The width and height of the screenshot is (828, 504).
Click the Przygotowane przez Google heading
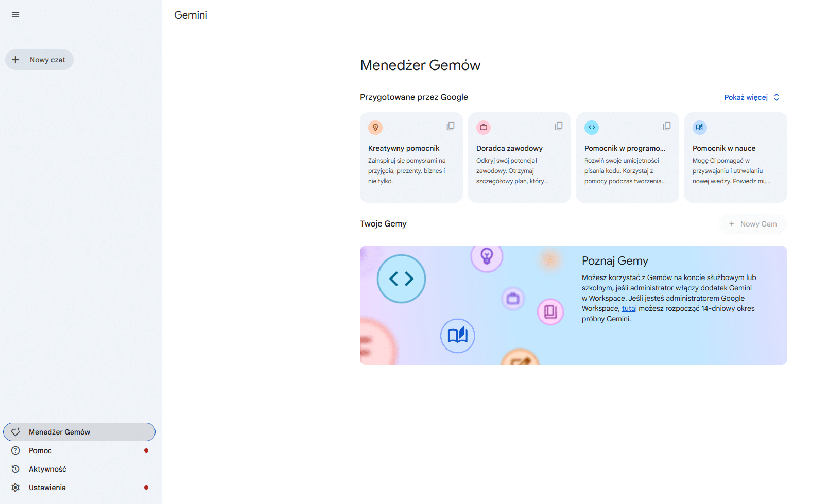(x=414, y=97)
